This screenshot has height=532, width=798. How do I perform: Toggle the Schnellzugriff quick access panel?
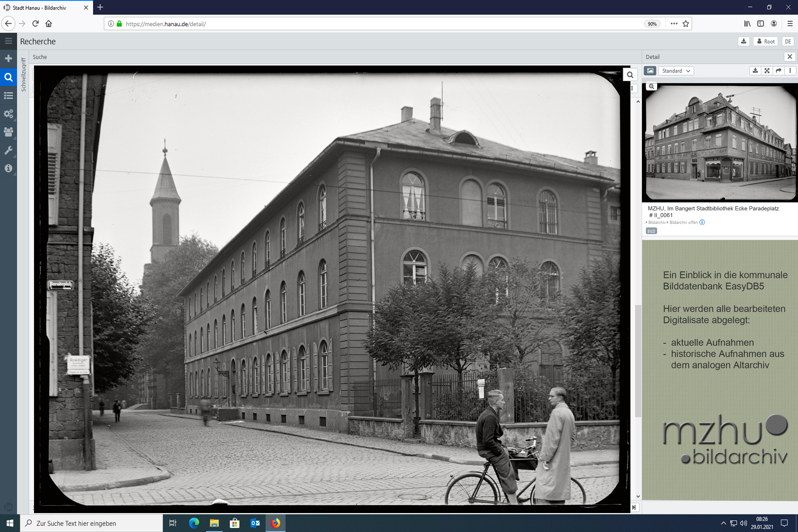point(23,75)
